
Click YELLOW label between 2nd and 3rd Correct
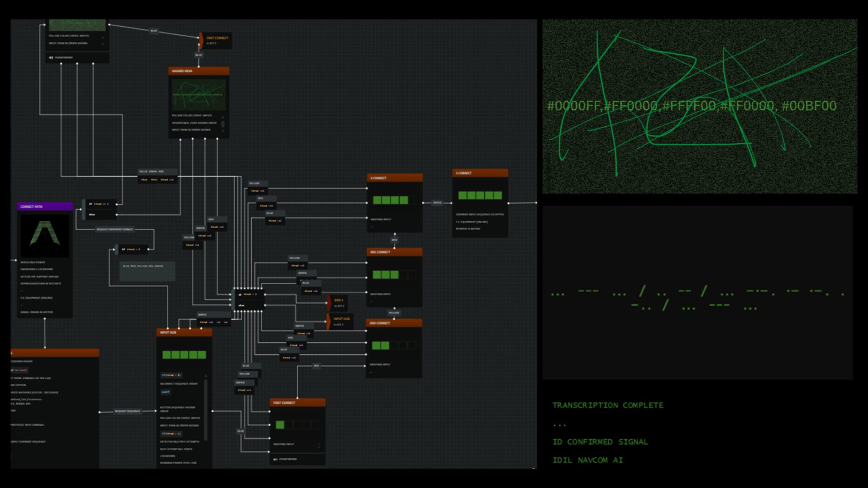click(394, 313)
